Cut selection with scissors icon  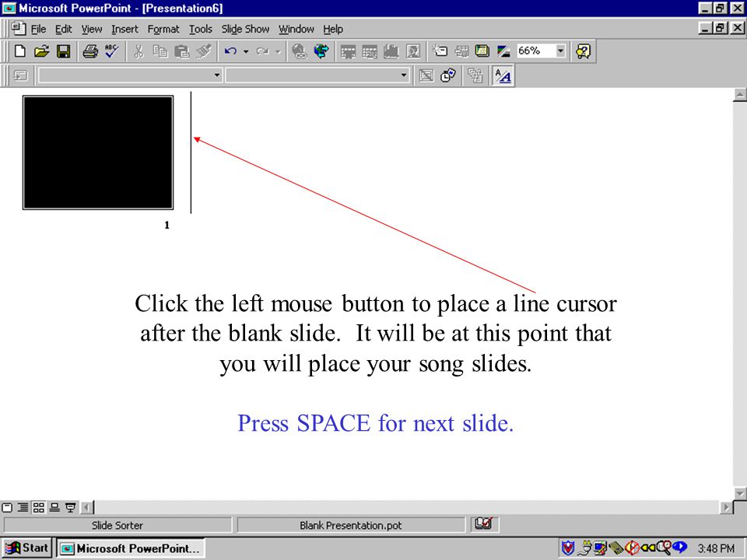click(x=139, y=51)
